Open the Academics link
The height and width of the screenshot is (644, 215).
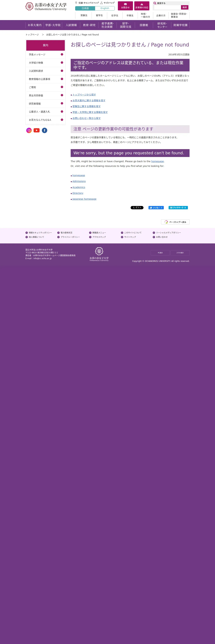(79, 187)
